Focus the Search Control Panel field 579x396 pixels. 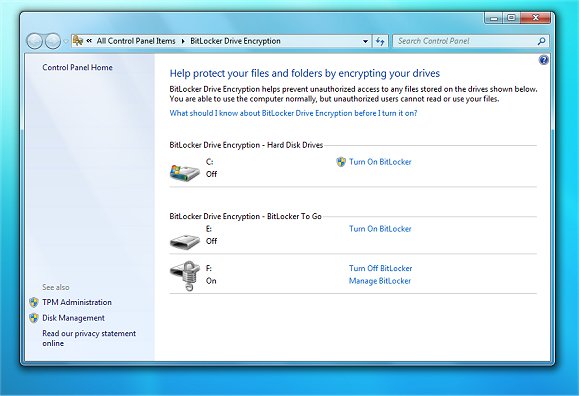pos(471,41)
